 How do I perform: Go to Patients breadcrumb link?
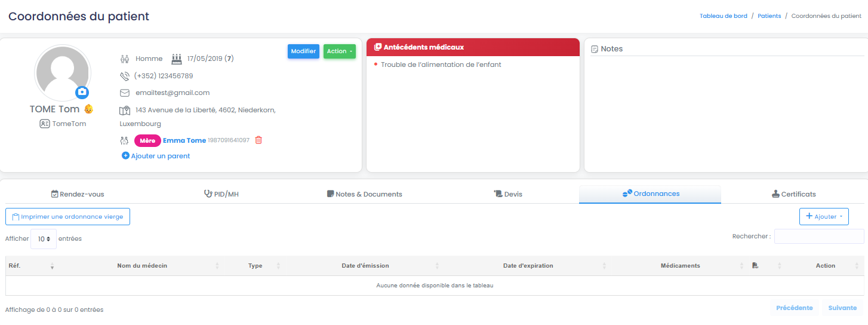[x=769, y=16]
